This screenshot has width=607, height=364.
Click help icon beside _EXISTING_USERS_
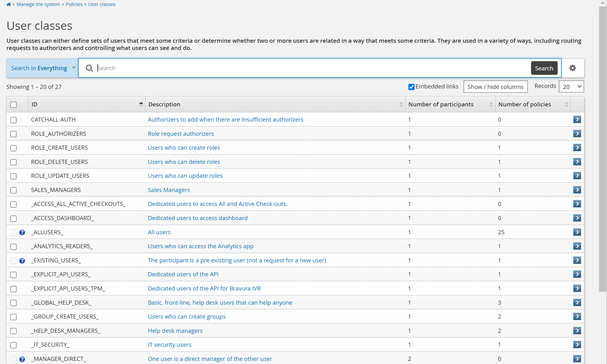tap(22, 260)
